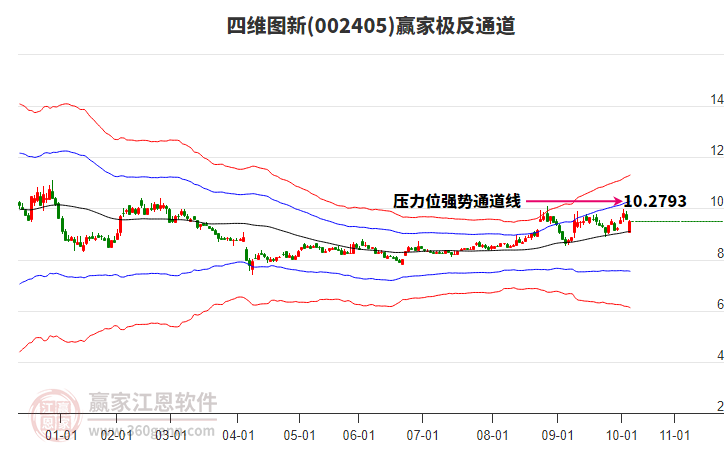Screen dimensions: 726x450
Task: Click the price axis label 4
Action: 720,355
